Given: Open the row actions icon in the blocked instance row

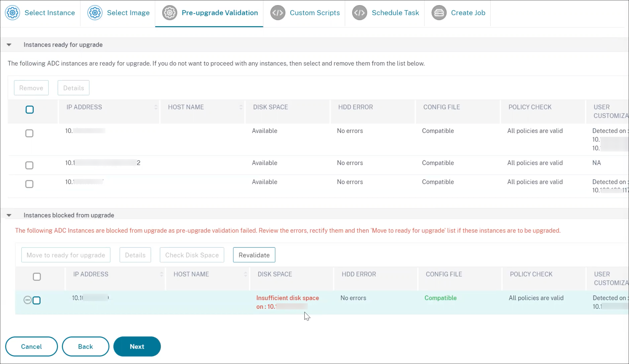Looking at the screenshot, I should [x=27, y=300].
